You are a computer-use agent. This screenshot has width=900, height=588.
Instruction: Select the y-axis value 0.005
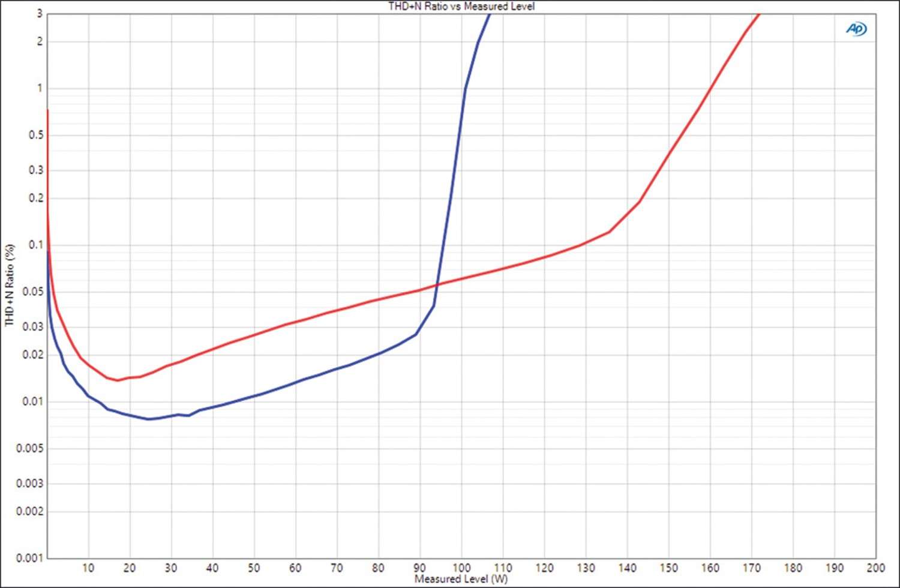tap(29, 448)
